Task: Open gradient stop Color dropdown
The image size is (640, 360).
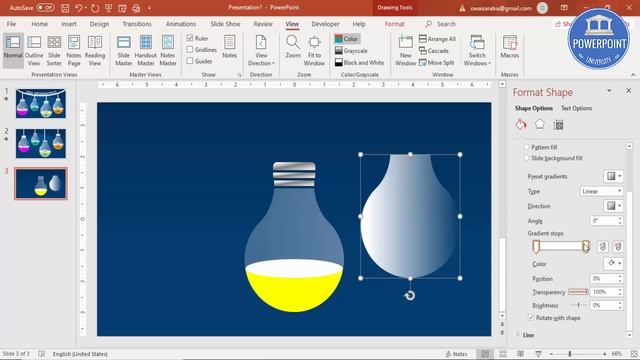Action: 613,263
